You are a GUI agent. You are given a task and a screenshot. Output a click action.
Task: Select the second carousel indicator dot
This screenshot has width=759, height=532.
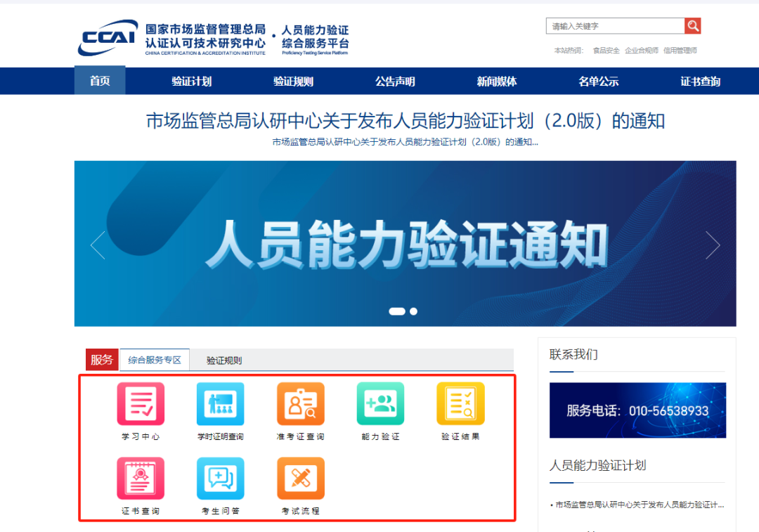(413, 311)
